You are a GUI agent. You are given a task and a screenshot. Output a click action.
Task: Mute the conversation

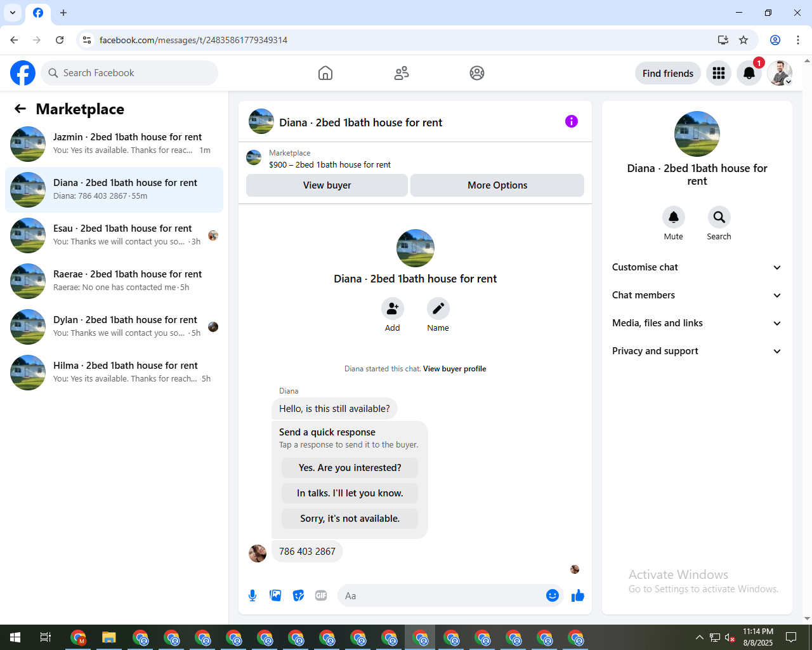(x=674, y=217)
